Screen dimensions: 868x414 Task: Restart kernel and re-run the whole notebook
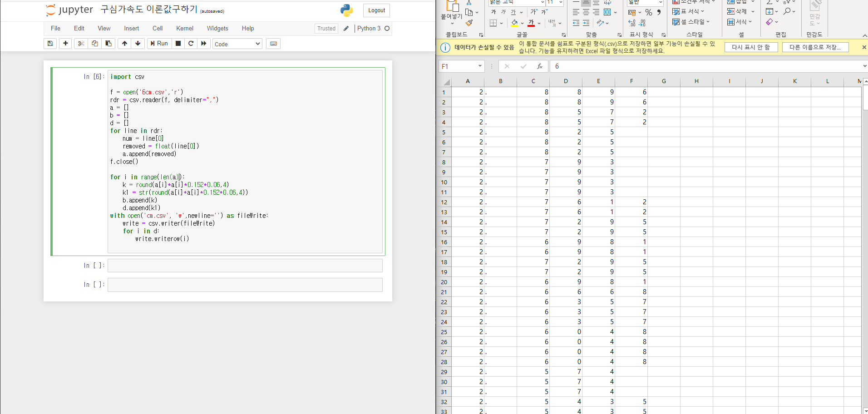point(204,44)
